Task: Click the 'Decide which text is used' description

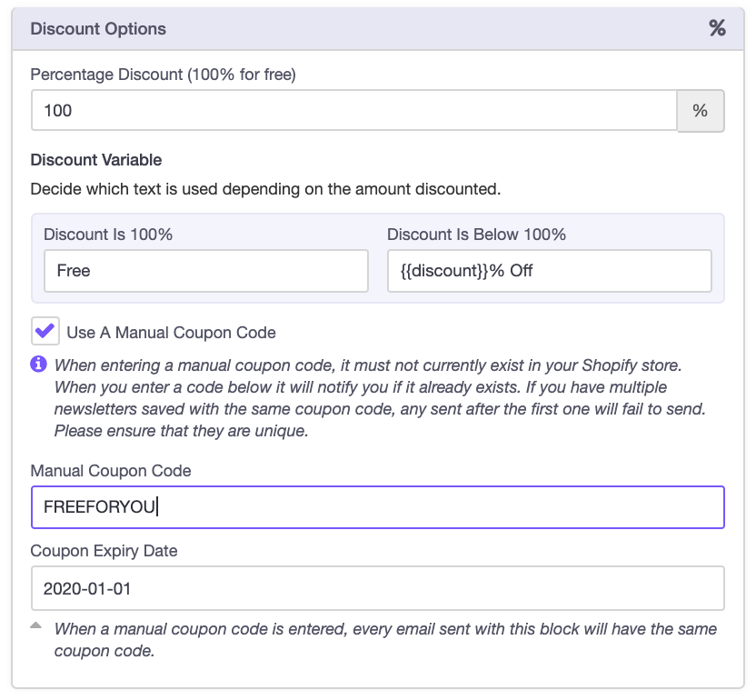Action: pyautogui.click(x=265, y=190)
